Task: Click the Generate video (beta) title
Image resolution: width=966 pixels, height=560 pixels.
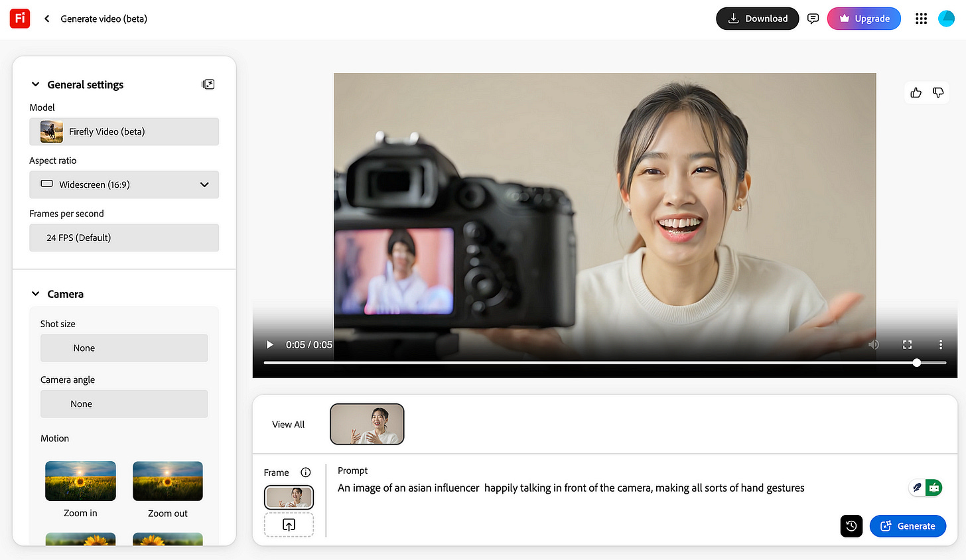Action: tap(104, 19)
